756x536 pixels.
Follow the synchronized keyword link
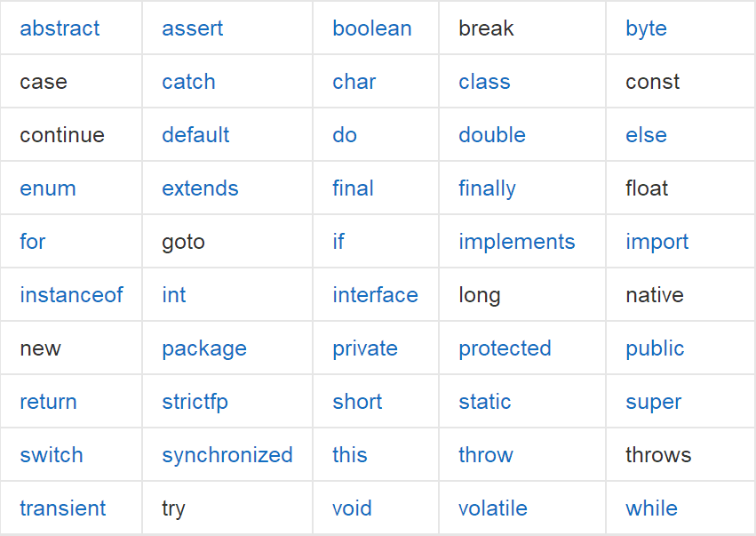tap(227, 455)
